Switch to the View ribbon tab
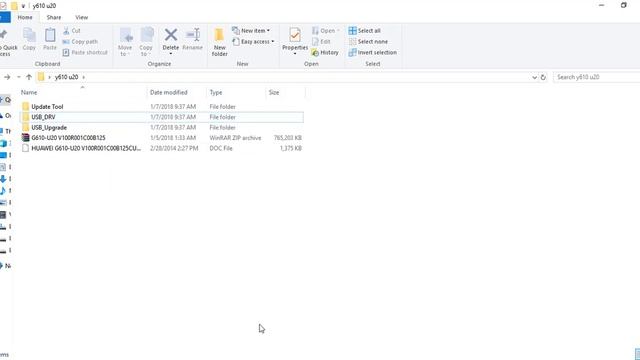This screenshot has width=640, height=360. point(81,18)
